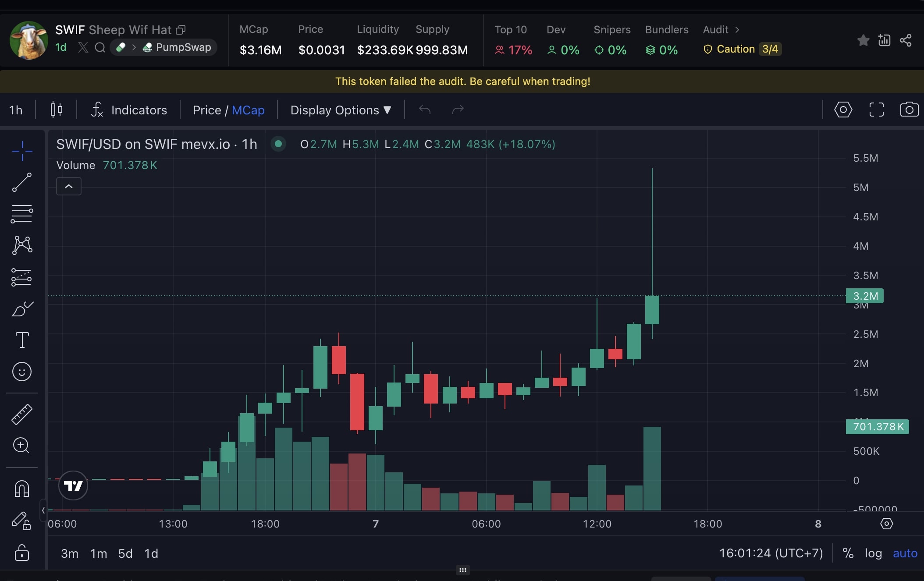The width and height of the screenshot is (924, 581).
Task: Toggle auto scale mode
Action: click(x=905, y=553)
